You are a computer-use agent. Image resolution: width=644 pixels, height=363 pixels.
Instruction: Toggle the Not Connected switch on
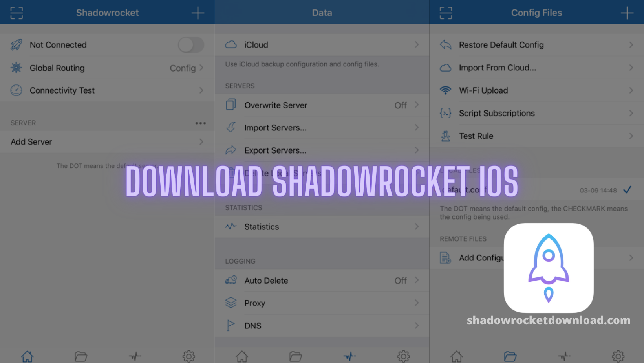click(x=191, y=45)
